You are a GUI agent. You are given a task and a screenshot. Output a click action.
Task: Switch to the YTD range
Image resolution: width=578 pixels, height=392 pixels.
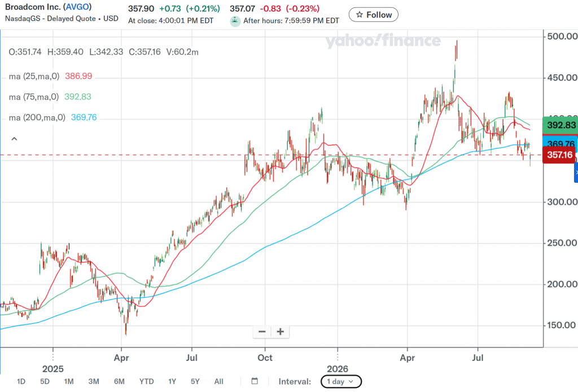(x=146, y=381)
